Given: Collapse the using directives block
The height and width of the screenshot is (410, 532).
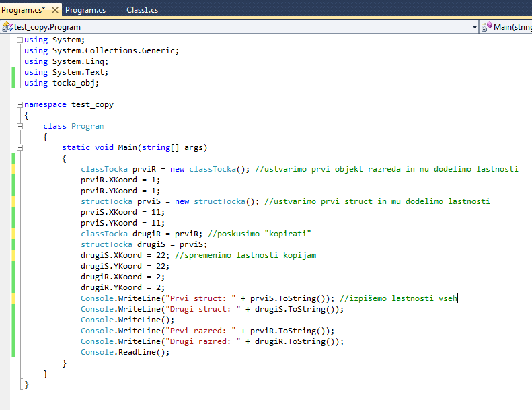Looking at the screenshot, I should (20, 40).
